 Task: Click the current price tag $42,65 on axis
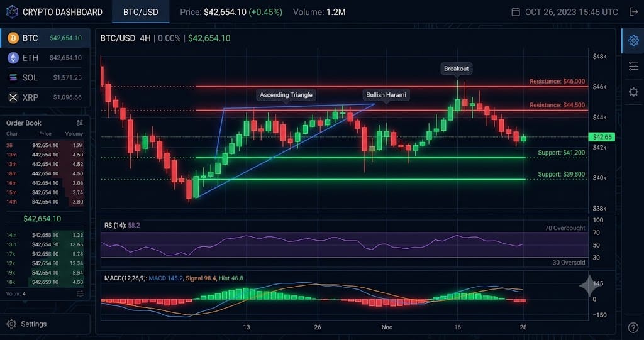coord(601,137)
